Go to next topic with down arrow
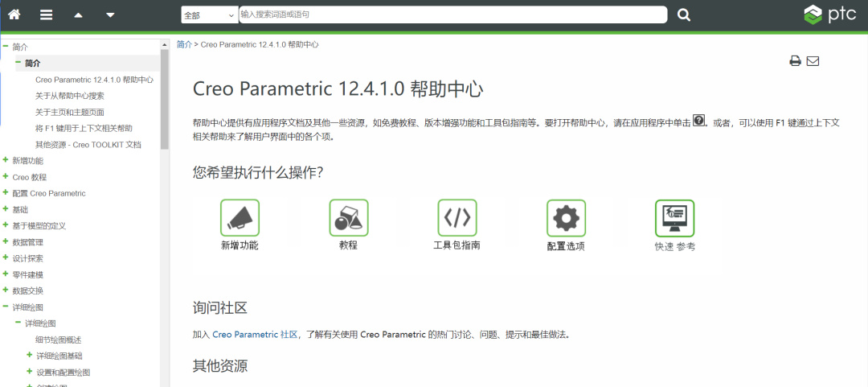Screen dimensions: 868x387 110,14
